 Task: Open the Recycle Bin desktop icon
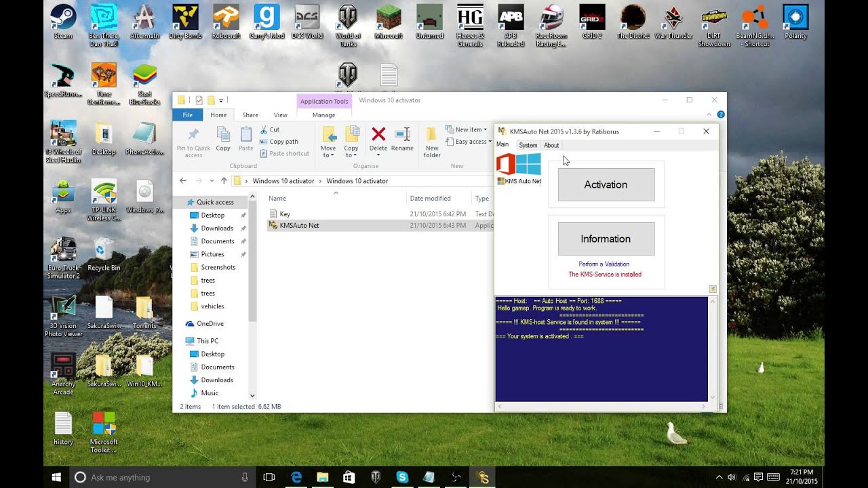[104, 254]
